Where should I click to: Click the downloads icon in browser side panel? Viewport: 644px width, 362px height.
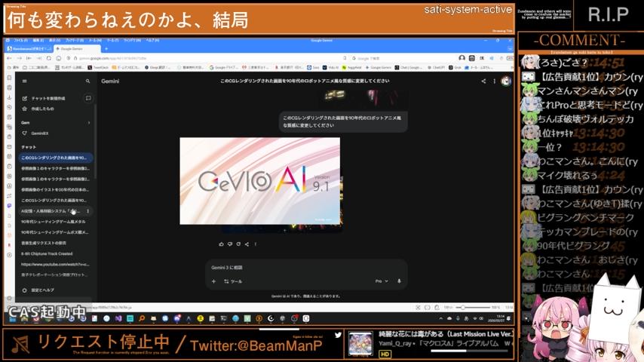[x=10, y=97]
